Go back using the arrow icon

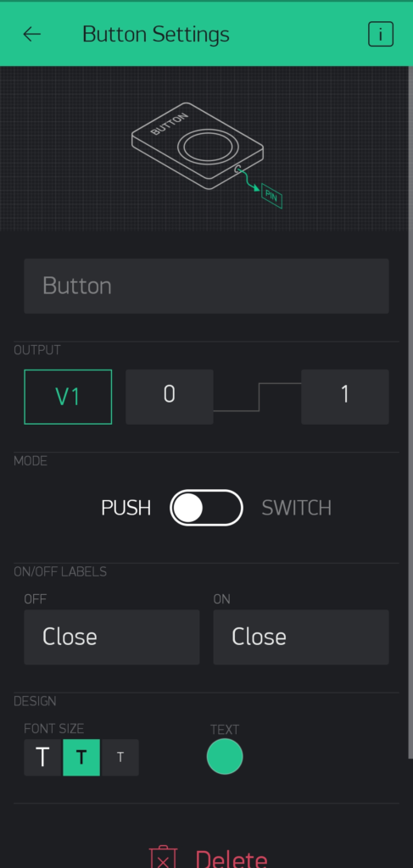31,34
